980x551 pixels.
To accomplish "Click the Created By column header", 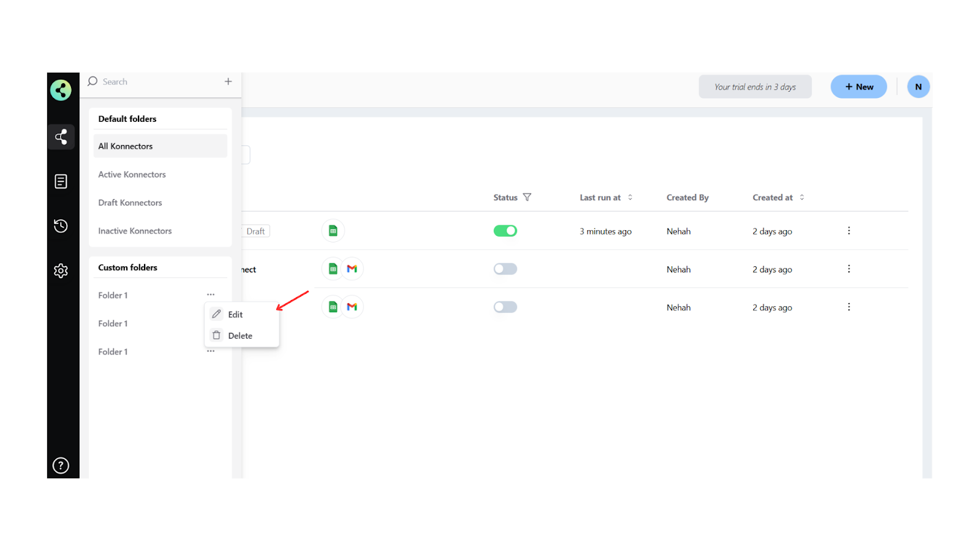I will click(x=688, y=197).
